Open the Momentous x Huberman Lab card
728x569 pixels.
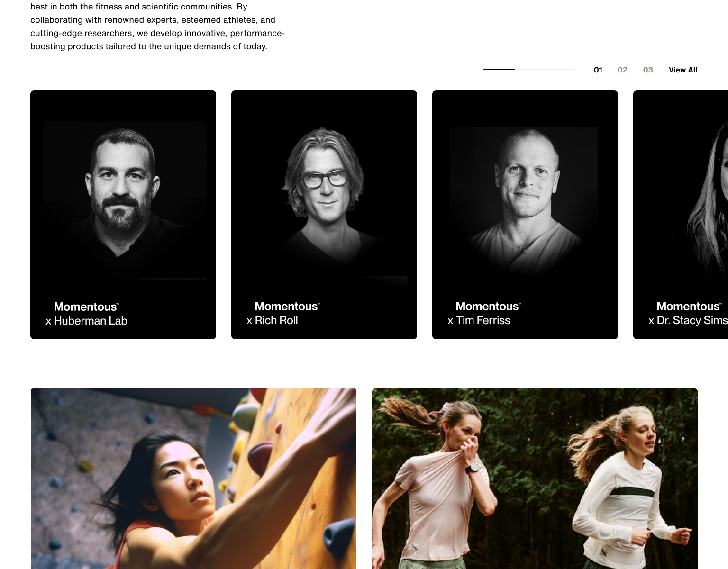click(x=123, y=215)
